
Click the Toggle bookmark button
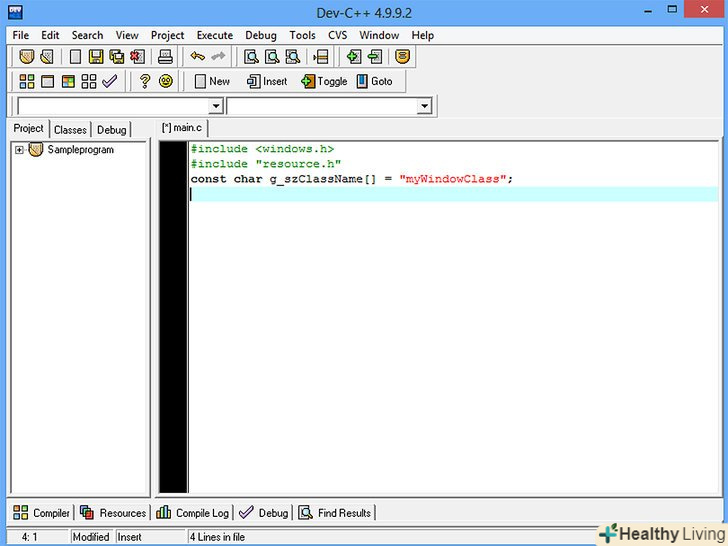click(324, 81)
